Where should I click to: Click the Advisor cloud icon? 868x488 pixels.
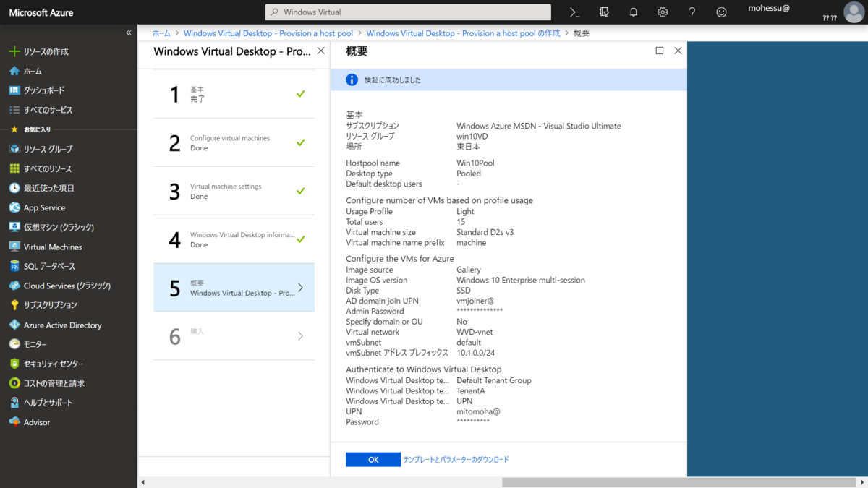click(x=14, y=422)
